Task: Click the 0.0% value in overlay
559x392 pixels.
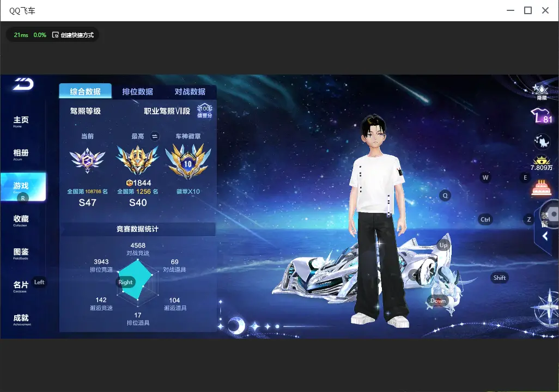Action: click(x=40, y=35)
